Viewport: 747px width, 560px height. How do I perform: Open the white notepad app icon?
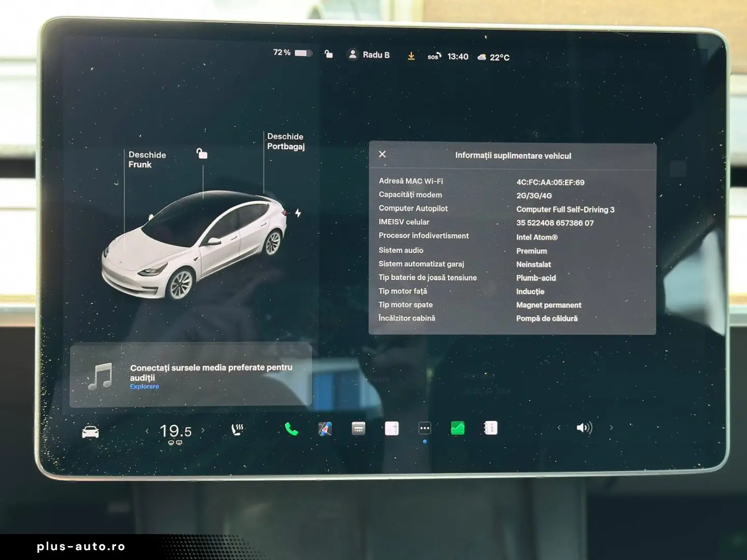click(x=392, y=428)
